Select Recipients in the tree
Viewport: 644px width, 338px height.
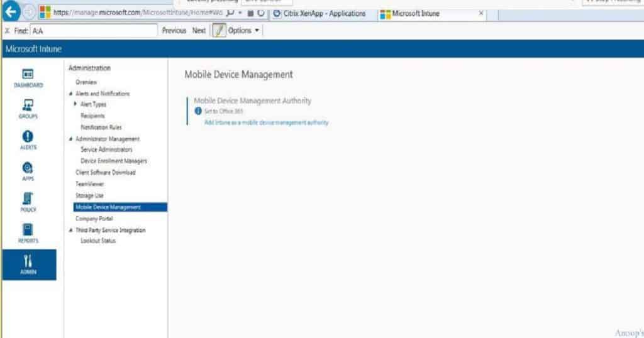pos(93,116)
